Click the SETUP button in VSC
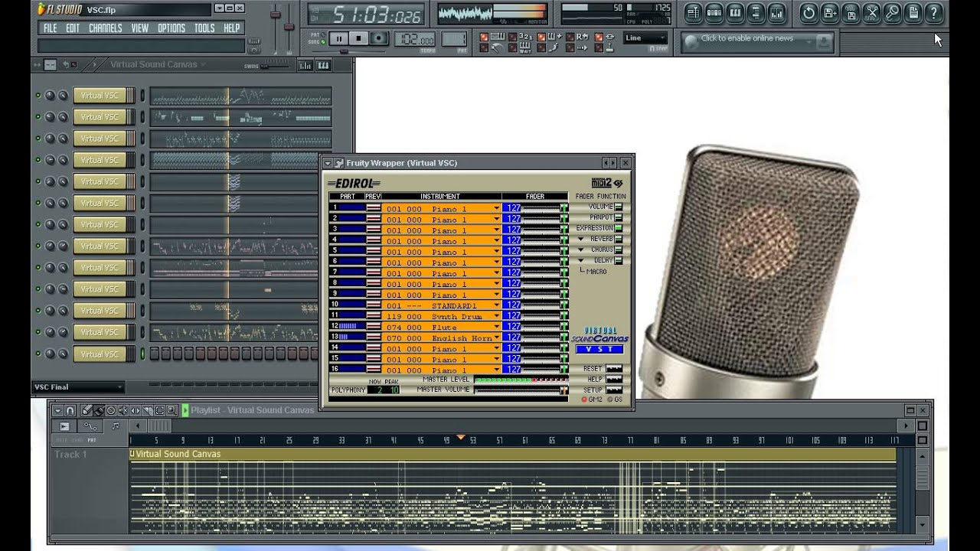Viewport: 980px width, 551px height. click(x=614, y=390)
